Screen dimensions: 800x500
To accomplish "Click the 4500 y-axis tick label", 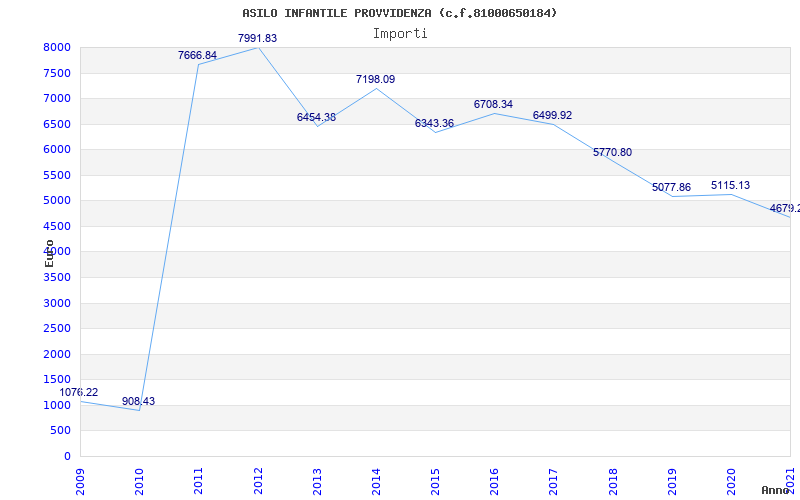I will point(57,227).
